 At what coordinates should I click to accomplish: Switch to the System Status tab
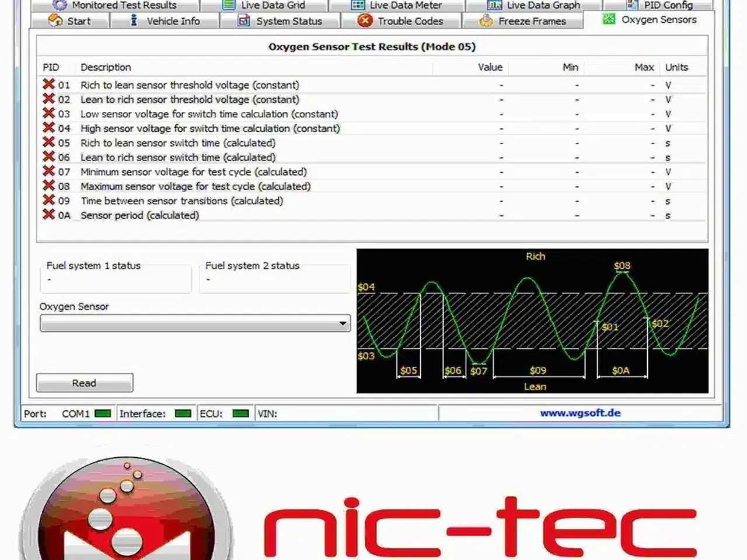click(280, 21)
